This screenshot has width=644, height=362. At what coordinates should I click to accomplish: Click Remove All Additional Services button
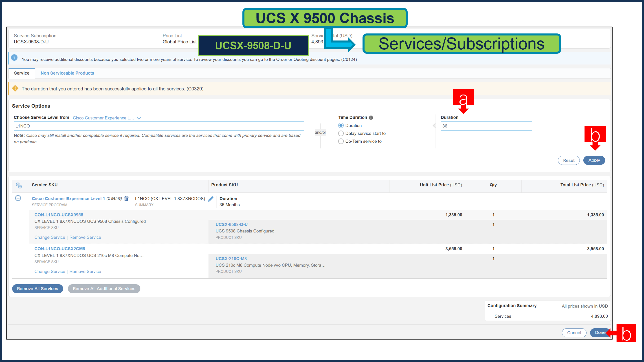104,288
